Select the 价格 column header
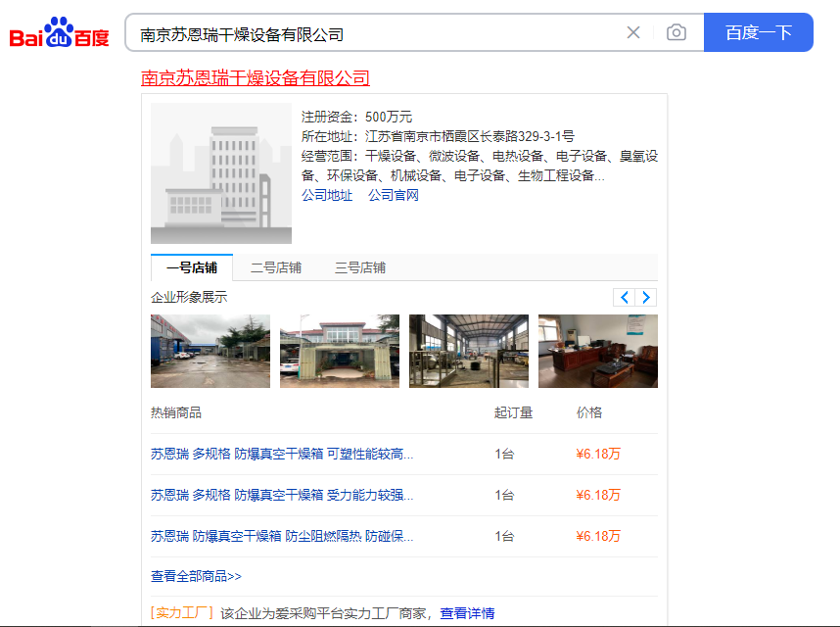 click(x=589, y=412)
